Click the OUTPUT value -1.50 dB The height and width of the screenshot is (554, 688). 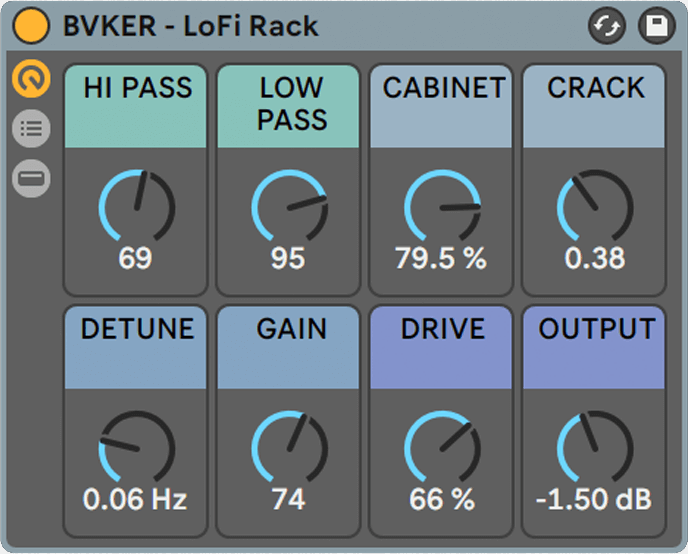pyautogui.click(x=594, y=499)
